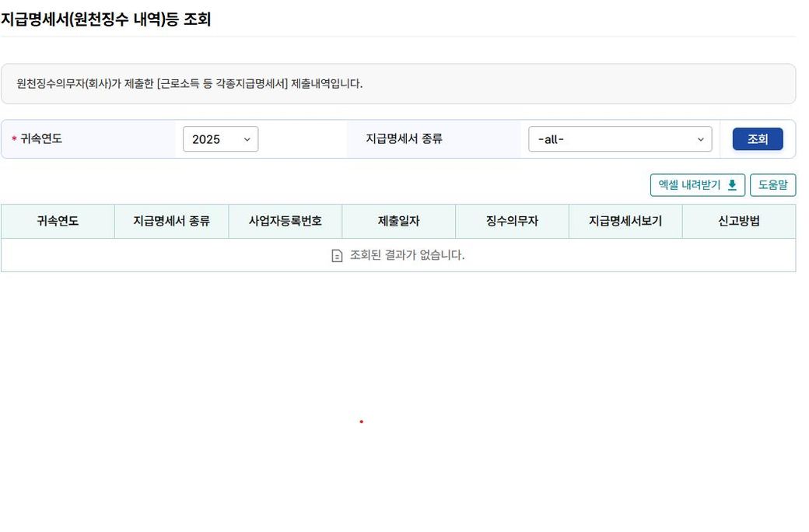The width and height of the screenshot is (809, 532).
Task: Select the 신고방법 column header
Action: pos(739,222)
